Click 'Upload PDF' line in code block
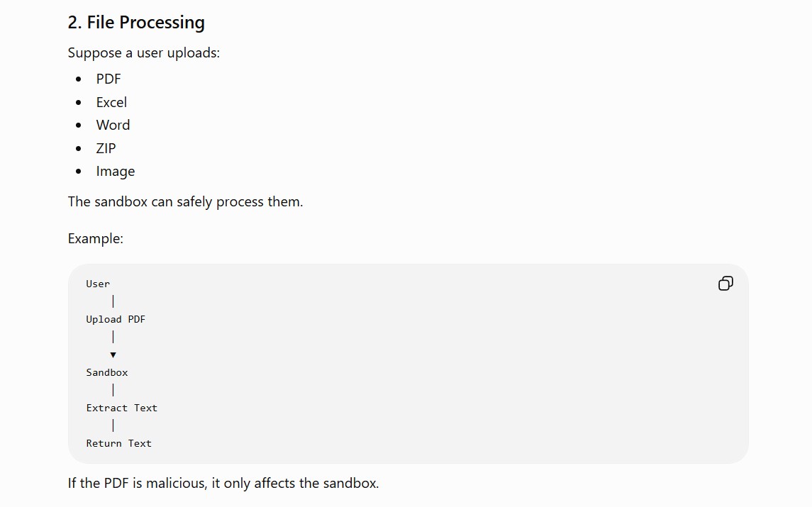This screenshot has height=507, width=812. tap(116, 319)
